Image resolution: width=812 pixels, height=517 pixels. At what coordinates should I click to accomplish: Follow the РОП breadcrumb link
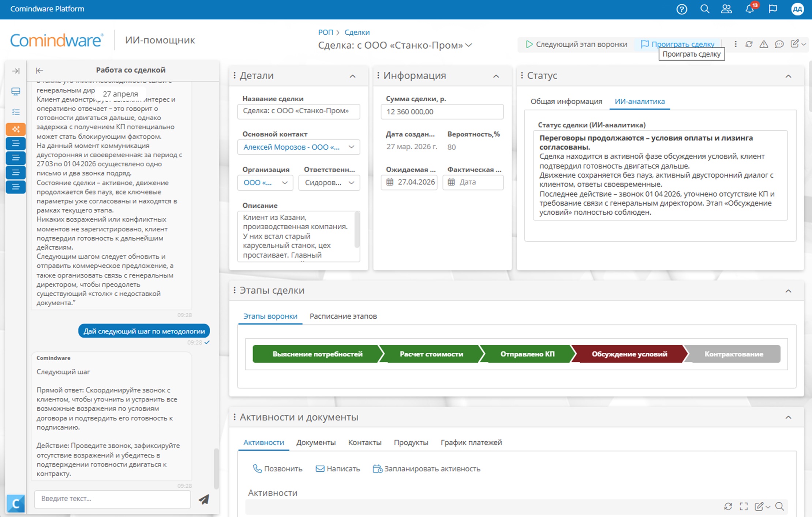click(326, 32)
